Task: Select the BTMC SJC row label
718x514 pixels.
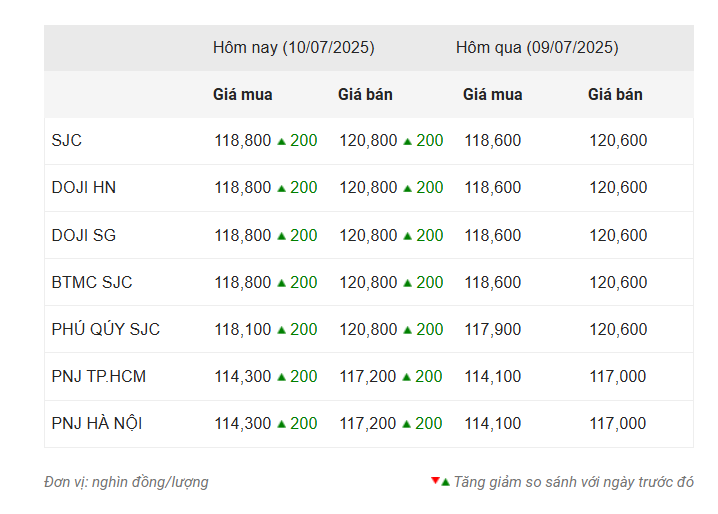Action: click(x=92, y=282)
